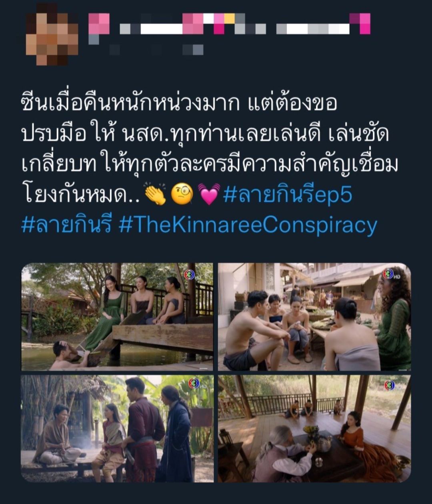This screenshot has height=504, width=432.
Task: Open hashtag #ลายกินรี
Action: pos(67,225)
